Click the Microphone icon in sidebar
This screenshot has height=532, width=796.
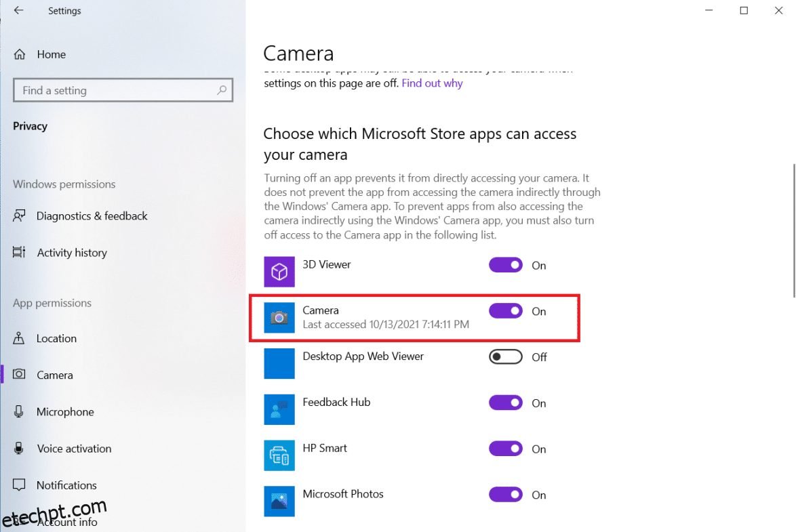[x=19, y=411]
